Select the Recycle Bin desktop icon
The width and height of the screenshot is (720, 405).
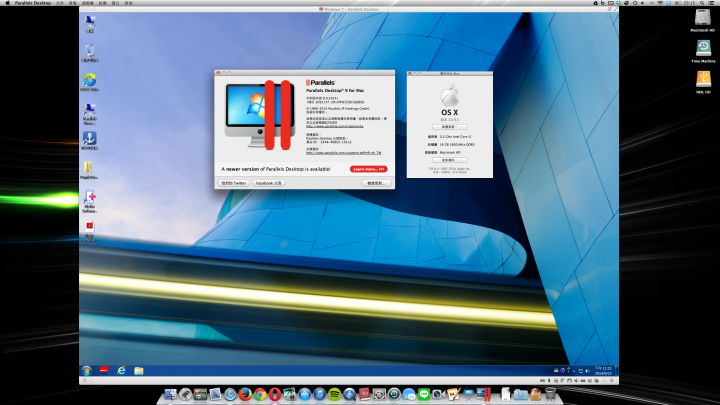(x=90, y=53)
